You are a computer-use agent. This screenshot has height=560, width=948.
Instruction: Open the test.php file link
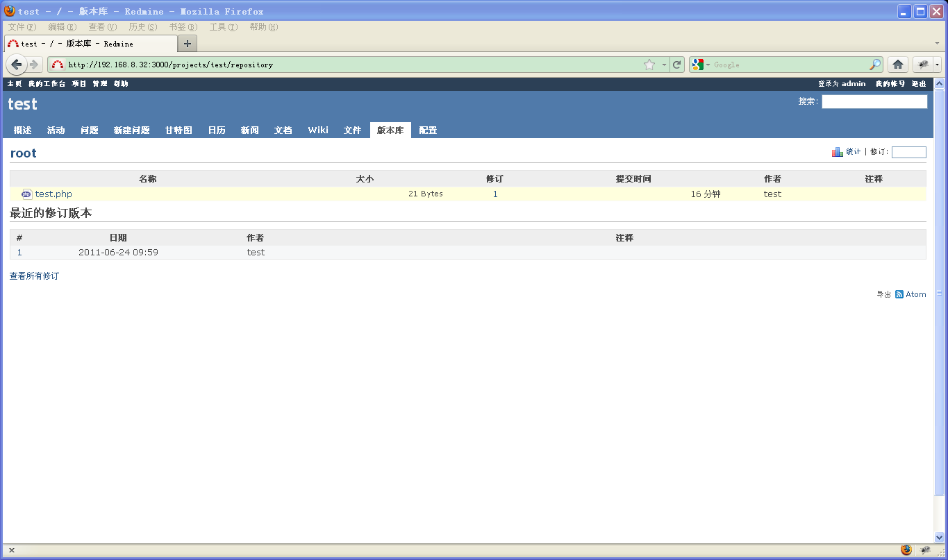coord(53,194)
